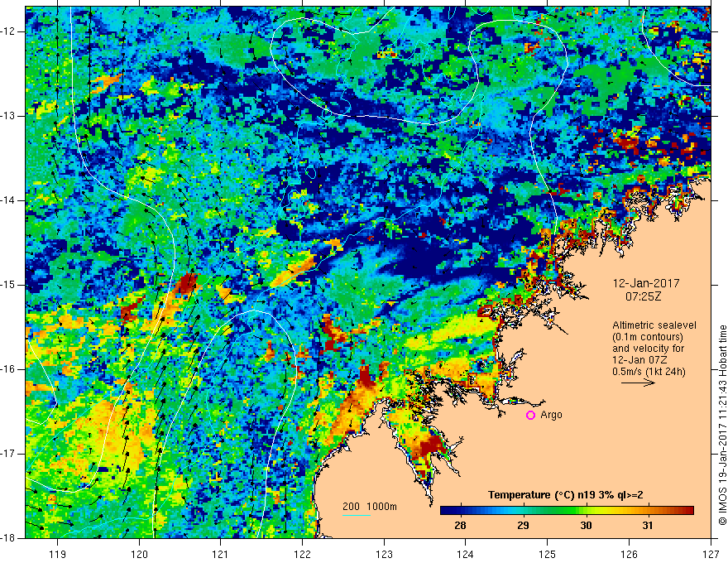The width and height of the screenshot is (728, 563).
Task: Click the longitude label 119
Action: coord(58,554)
